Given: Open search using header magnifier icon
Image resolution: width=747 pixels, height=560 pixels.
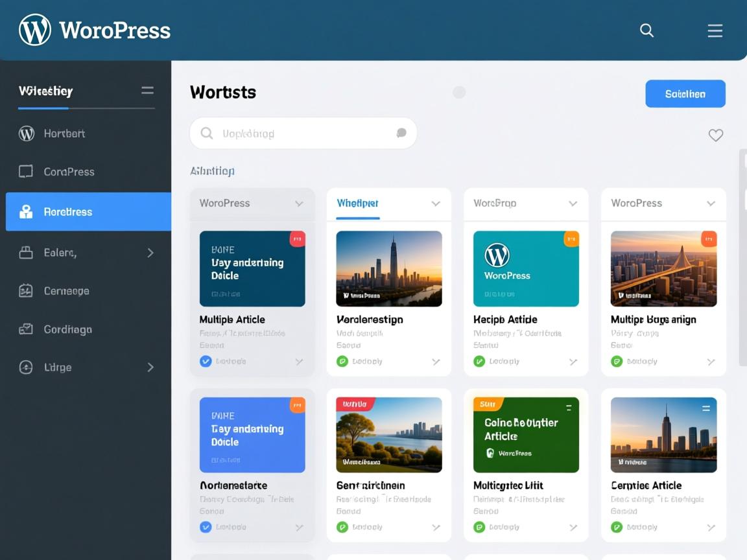Looking at the screenshot, I should (646, 30).
